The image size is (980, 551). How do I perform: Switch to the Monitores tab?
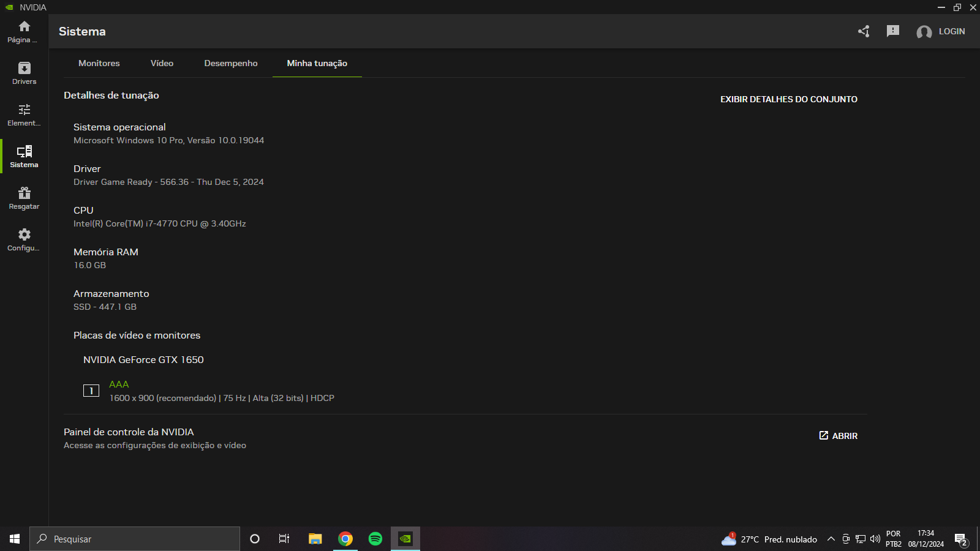pos(99,63)
